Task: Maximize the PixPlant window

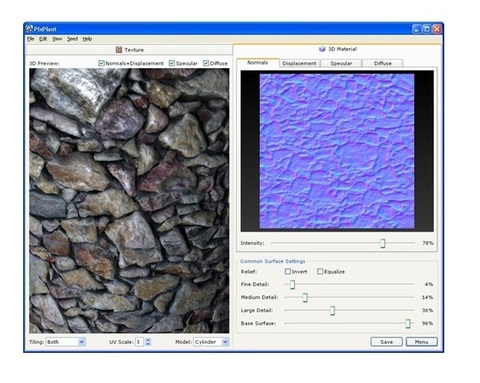Action: (x=427, y=29)
